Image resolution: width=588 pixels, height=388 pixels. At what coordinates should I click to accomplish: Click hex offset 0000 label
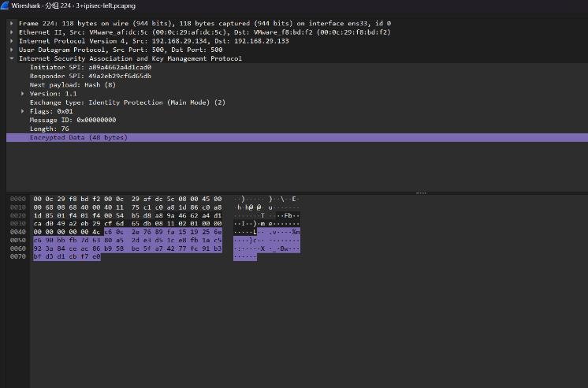click(x=18, y=199)
